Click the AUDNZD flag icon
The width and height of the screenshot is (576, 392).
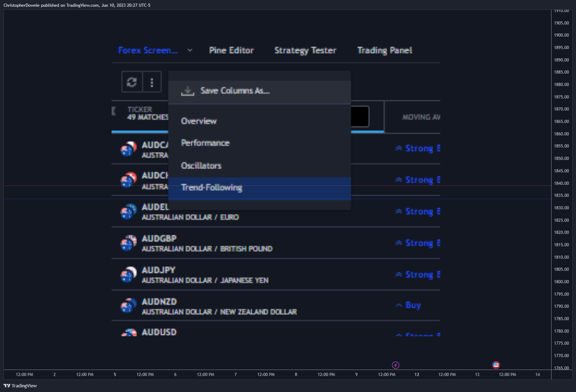point(128,306)
